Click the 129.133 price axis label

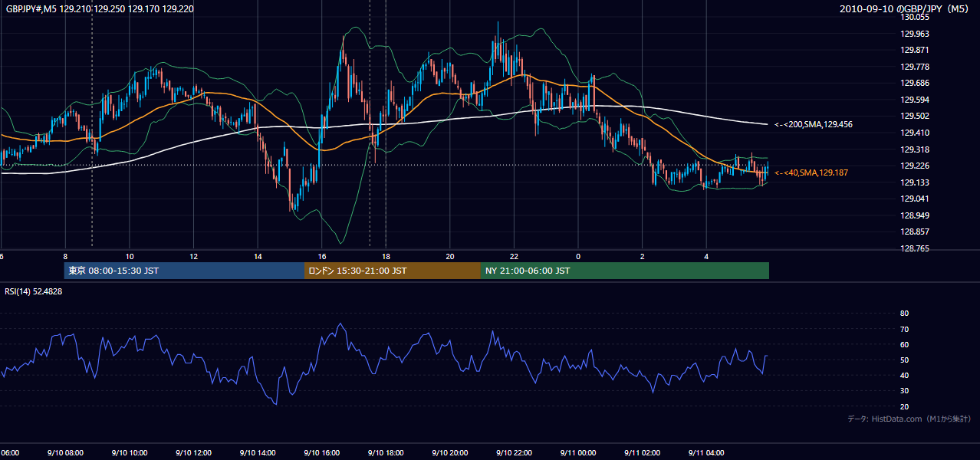916,182
